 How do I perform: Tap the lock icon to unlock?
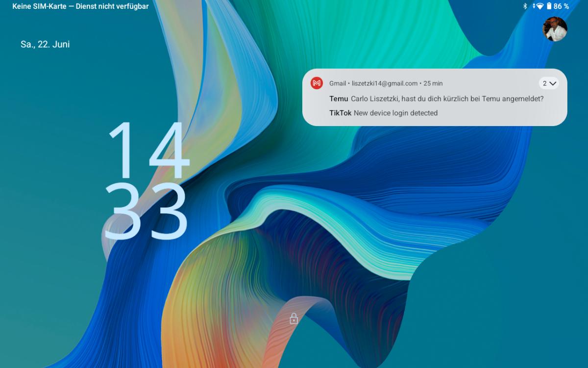294,318
